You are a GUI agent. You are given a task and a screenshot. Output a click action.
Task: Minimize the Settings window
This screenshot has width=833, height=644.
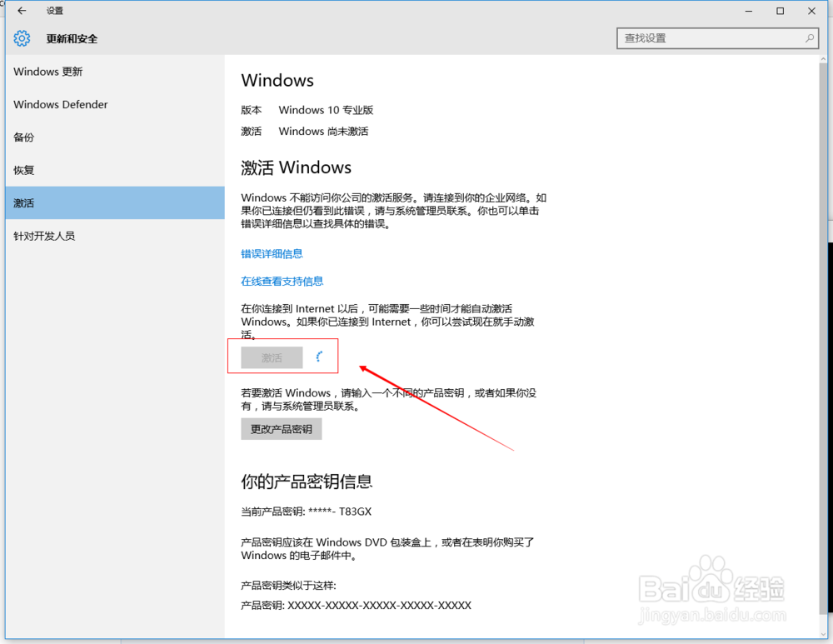748,11
